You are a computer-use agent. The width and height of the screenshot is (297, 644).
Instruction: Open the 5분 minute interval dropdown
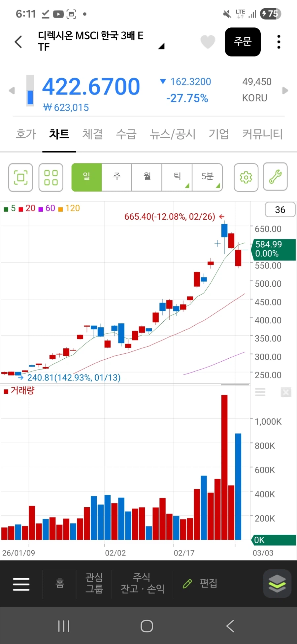207,177
